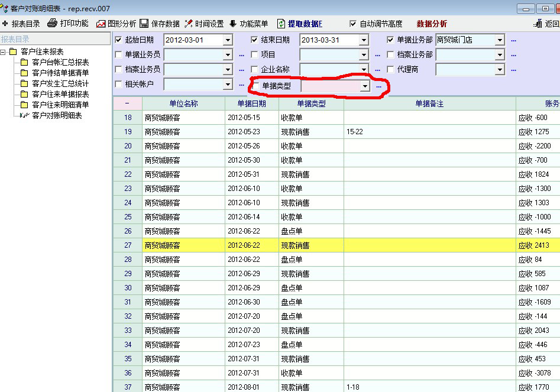Open the 功能菜单 function menu
This screenshot has width=560, height=392.
233,24
